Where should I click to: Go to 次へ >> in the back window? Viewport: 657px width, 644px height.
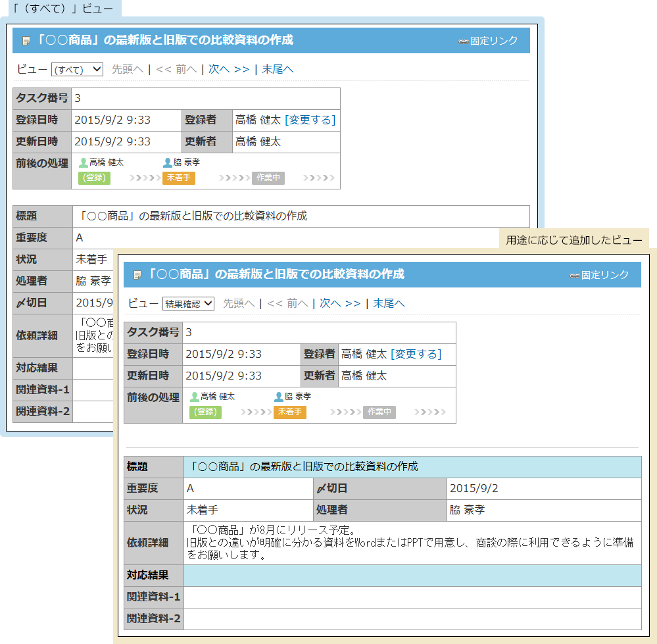coord(229,69)
